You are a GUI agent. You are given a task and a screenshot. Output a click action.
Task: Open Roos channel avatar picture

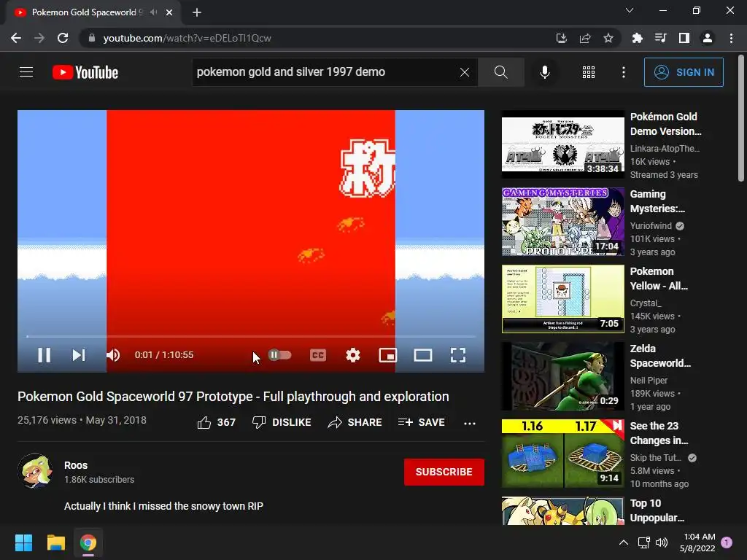[x=35, y=472]
